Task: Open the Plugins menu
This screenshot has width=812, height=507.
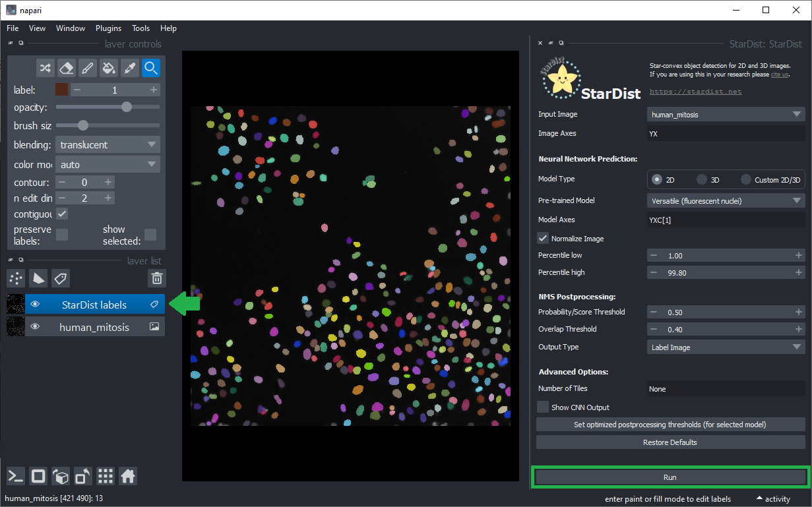Action: [x=108, y=28]
